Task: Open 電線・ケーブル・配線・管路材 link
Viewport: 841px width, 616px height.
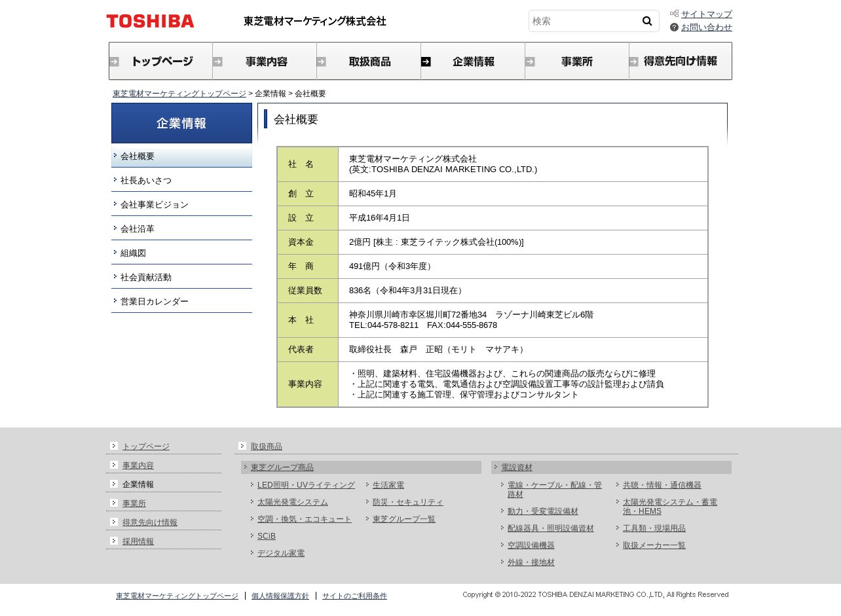Action: click(x=555, y=490)
